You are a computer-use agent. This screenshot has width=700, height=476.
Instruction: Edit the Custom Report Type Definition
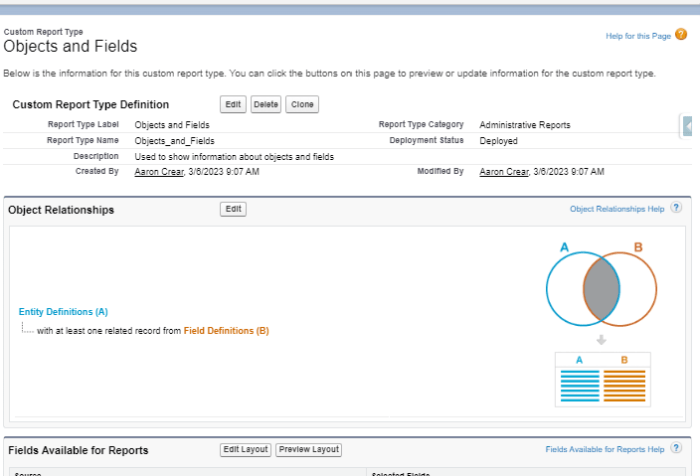click(x=233, y=104)
